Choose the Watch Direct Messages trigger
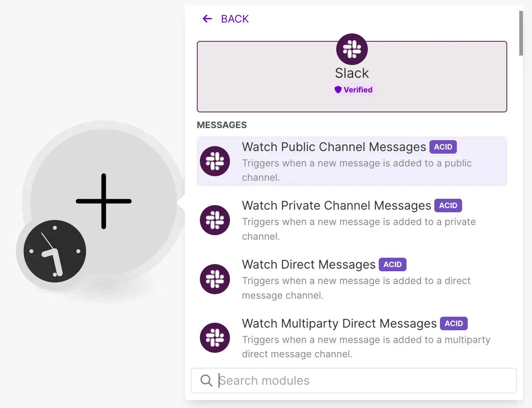The width and height of the screenshot is (532, 408). pyautogui.click(x=352, y=279)
